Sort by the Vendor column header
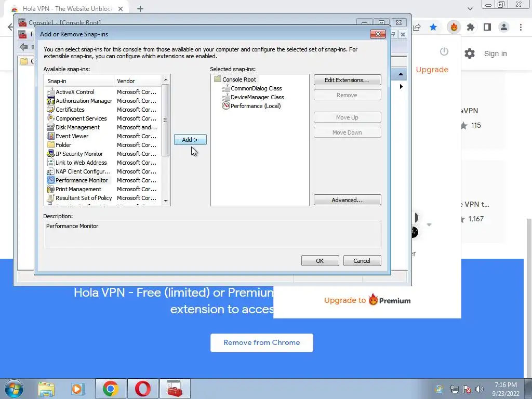The image size is (532, 399). click(x=138, y=81)
